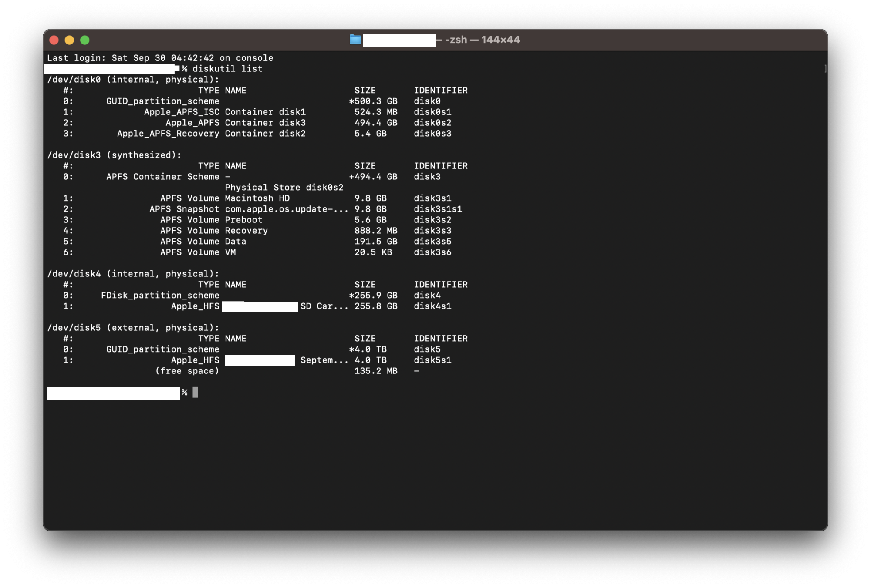Click the yellow minimize window button
Screen dimensions: 871x588
tap(69, 40)
